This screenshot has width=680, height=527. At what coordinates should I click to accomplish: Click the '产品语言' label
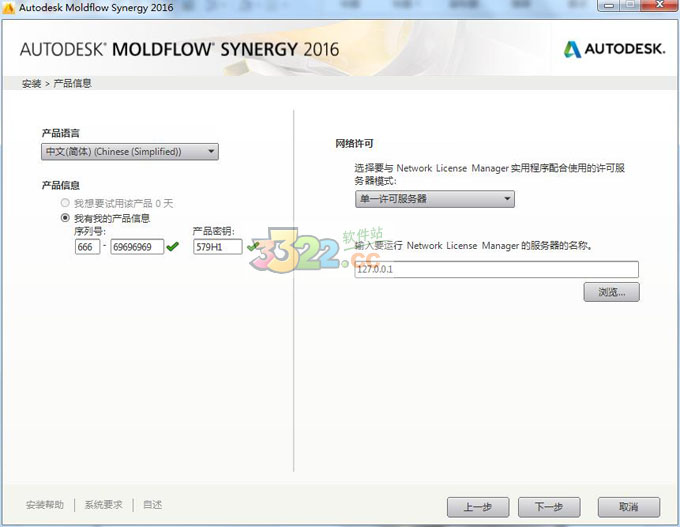pos(61,133)
